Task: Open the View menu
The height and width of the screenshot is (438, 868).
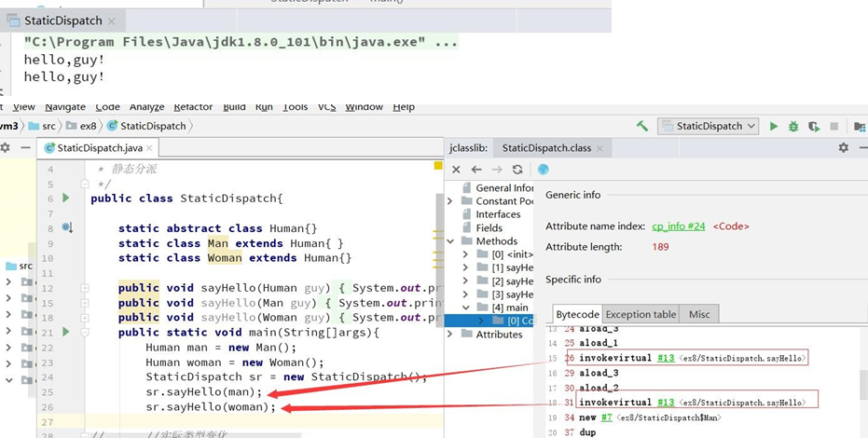Action: (x=24, y=107)
